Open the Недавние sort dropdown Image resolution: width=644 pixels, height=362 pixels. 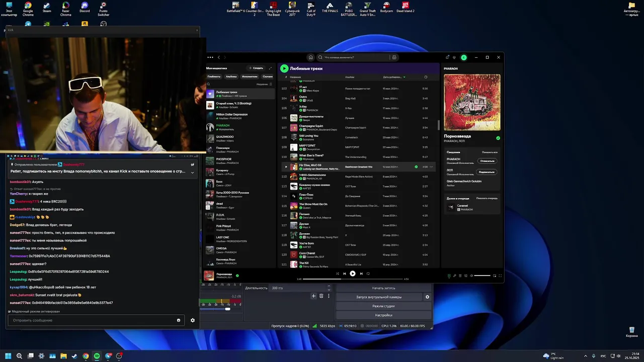pos(264,84)
